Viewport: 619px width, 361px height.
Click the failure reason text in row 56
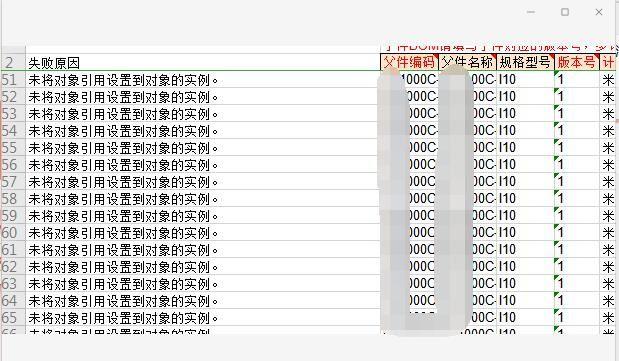pyautogui.click(x=123, y=165)
